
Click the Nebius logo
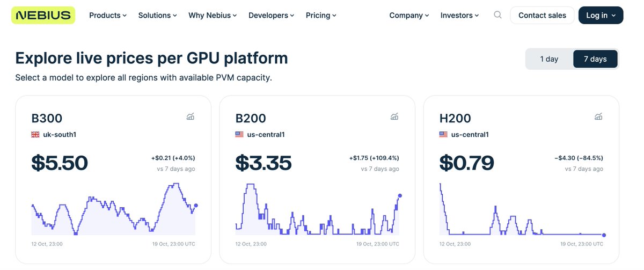43,15
